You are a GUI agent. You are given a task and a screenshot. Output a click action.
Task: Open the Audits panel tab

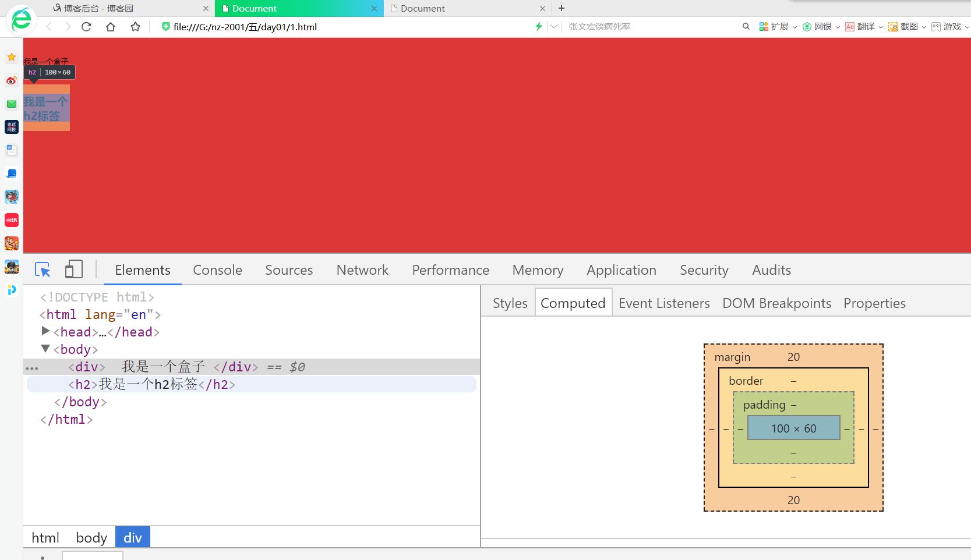pyautogui.click(x=772, y=270)
